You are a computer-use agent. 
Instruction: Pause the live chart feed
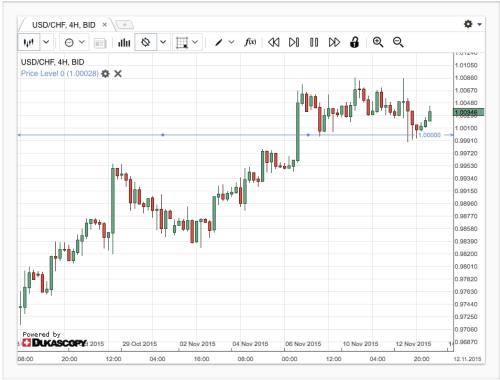coord(314,42)
